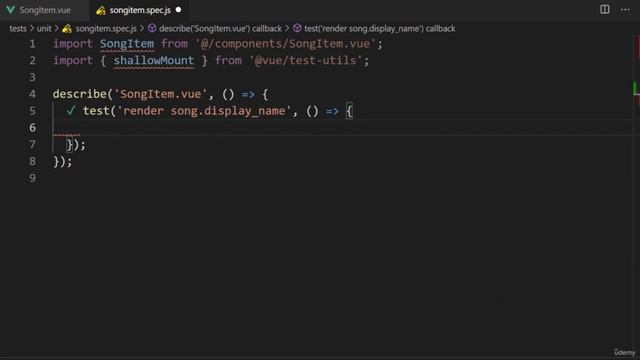640x360 pixels.
Task: Click the Jest icon in the breadcrumb
Action: pyautogui.click(x=67, y=29)
